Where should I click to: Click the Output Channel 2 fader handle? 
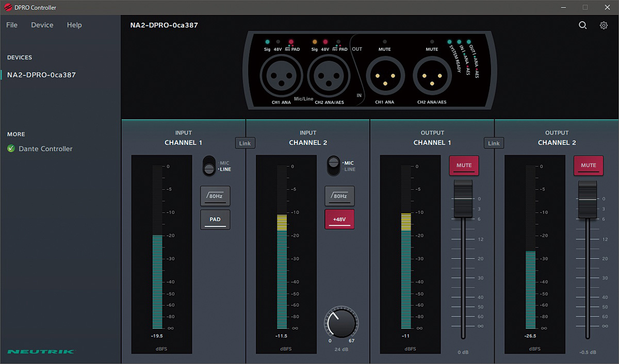point(588,199)
